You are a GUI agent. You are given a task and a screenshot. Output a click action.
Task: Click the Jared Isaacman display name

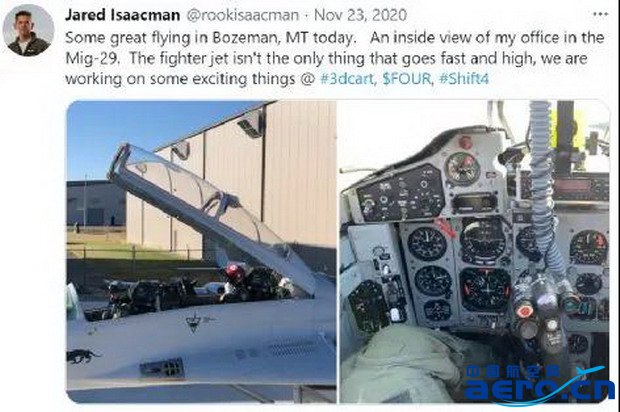point(122,15)
